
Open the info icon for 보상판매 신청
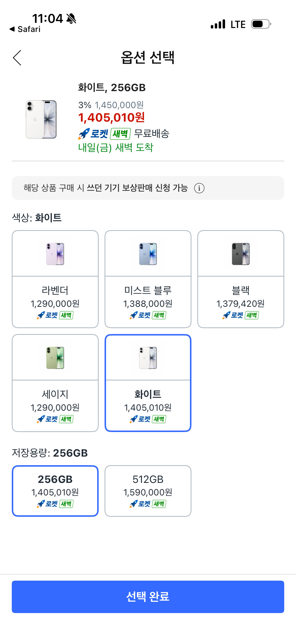[x=199, y=188]
